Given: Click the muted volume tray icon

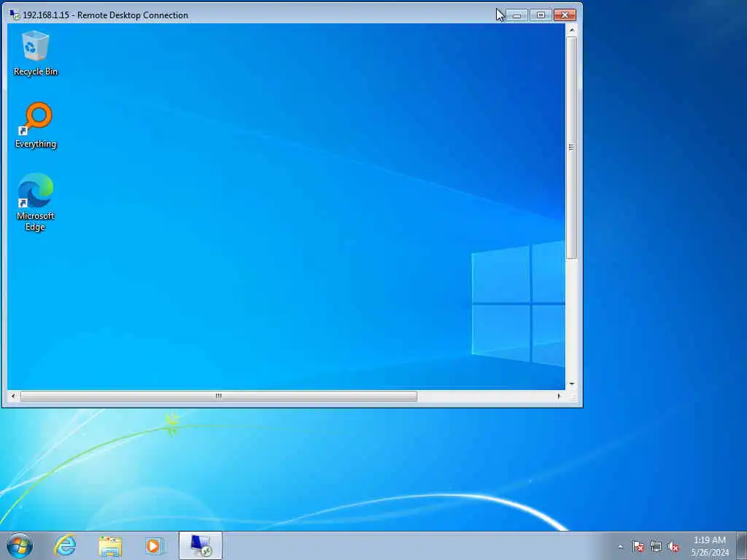Looking at the screenshot, I should 673,547.
